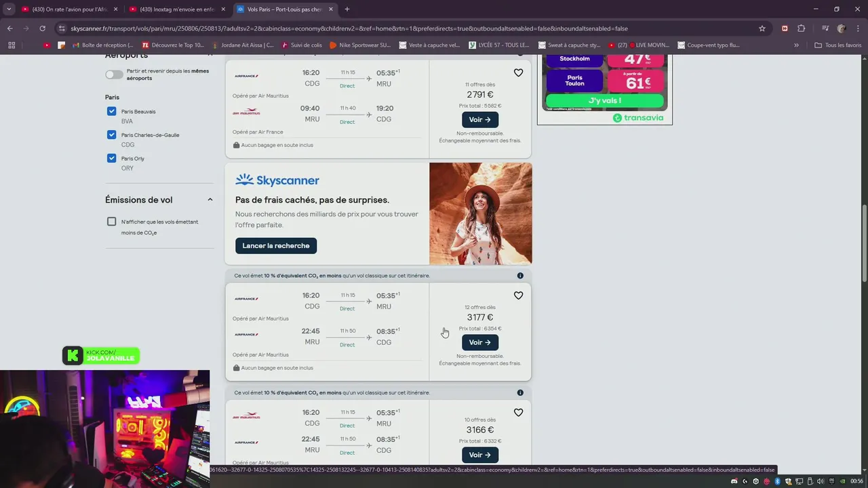The height and width of the screenshot is (488, 868).
Task: Click the page vertical scrollbar thumb
Action: pyautogui.click(x=864, y=243)
